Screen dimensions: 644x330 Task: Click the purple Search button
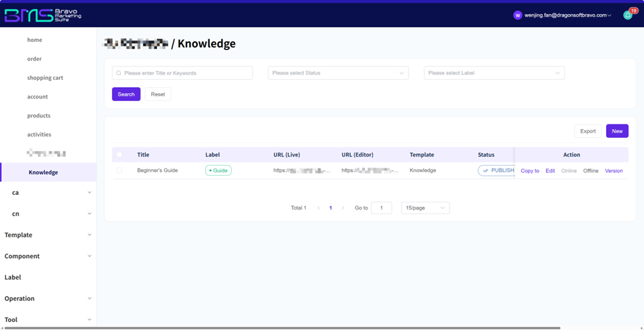126,94
